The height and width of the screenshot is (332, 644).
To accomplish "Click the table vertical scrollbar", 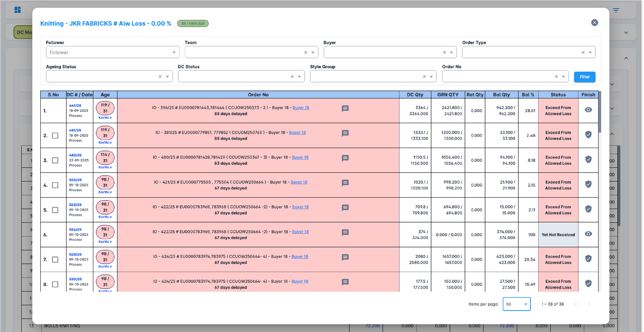I will (x=600, y=113).
